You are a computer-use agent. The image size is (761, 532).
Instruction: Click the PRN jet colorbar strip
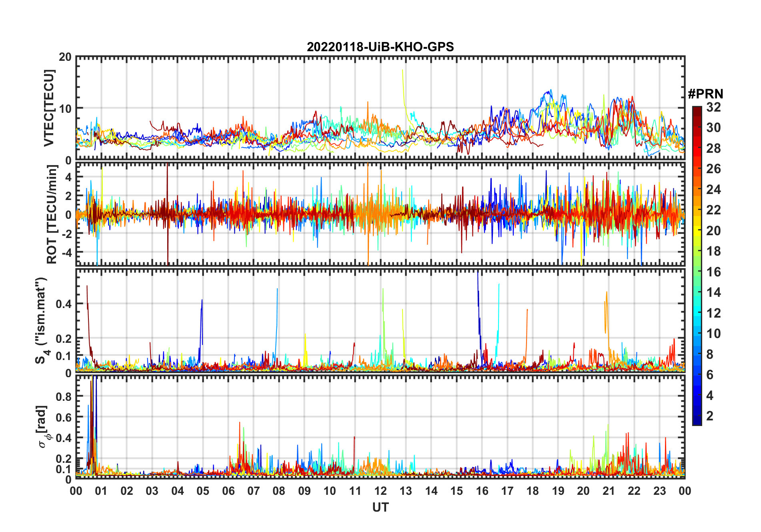[x=697, y=266]
